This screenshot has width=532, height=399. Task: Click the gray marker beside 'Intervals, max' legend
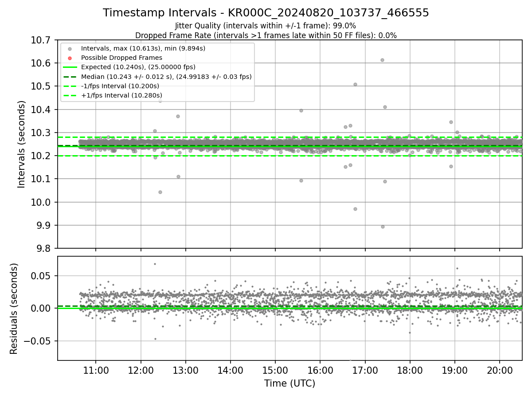click(70, 48)
